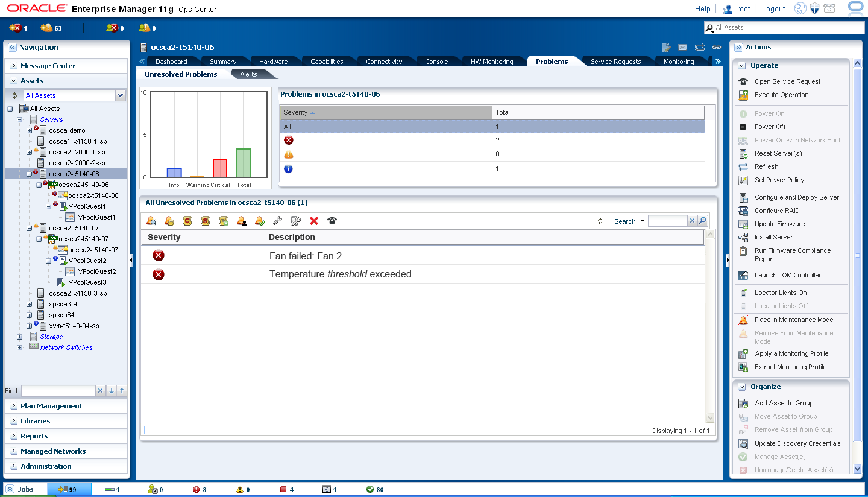Open the All Assets dropdown in Navigation

[120, 95]
